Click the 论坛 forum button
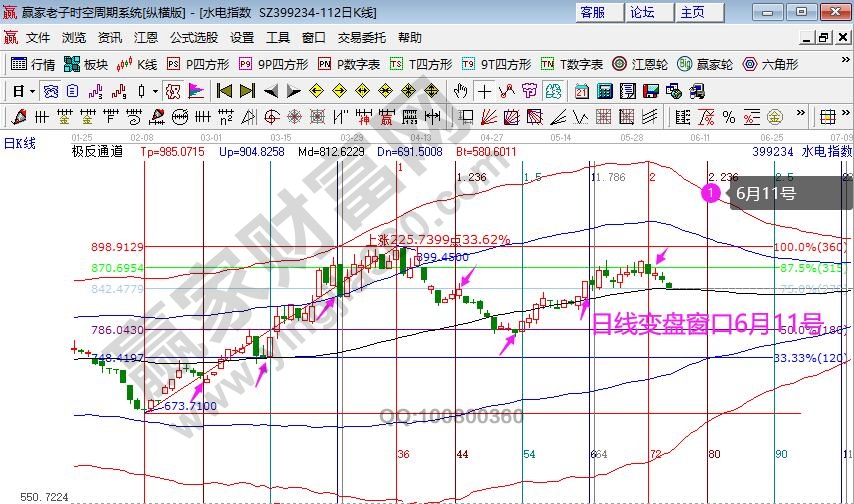854x504 pixels. pyautogui.click(x=642, y=12)
